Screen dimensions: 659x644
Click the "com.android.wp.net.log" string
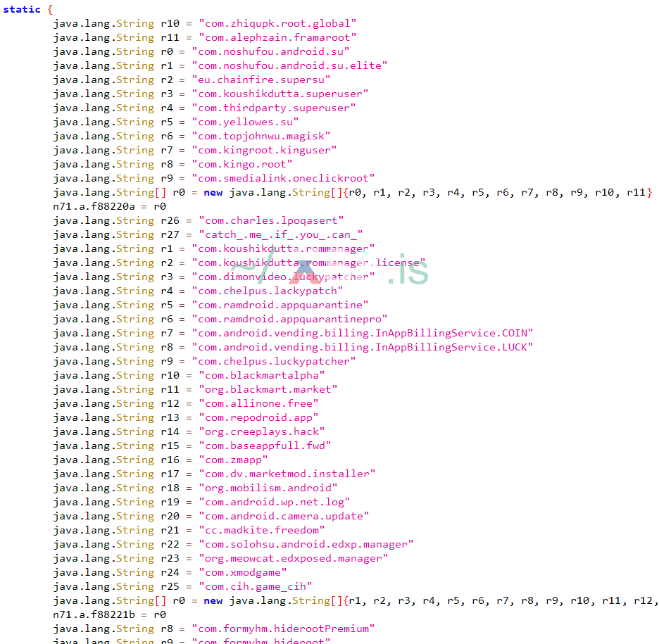[x=275, y=502]
